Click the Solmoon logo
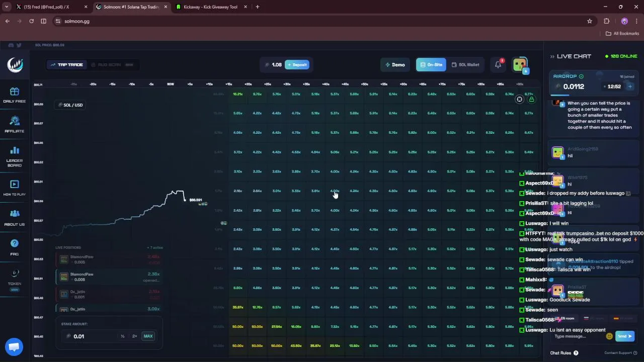This screenshot has width=644, height=362. coord(15,65)
